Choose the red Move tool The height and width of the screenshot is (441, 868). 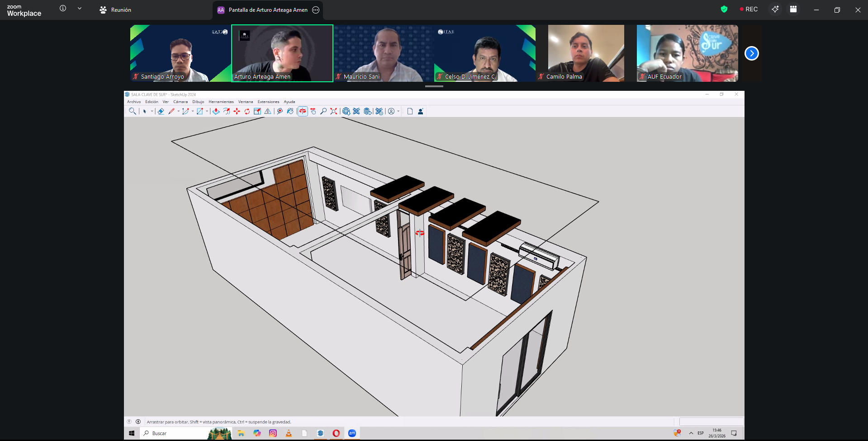(237, 111)
